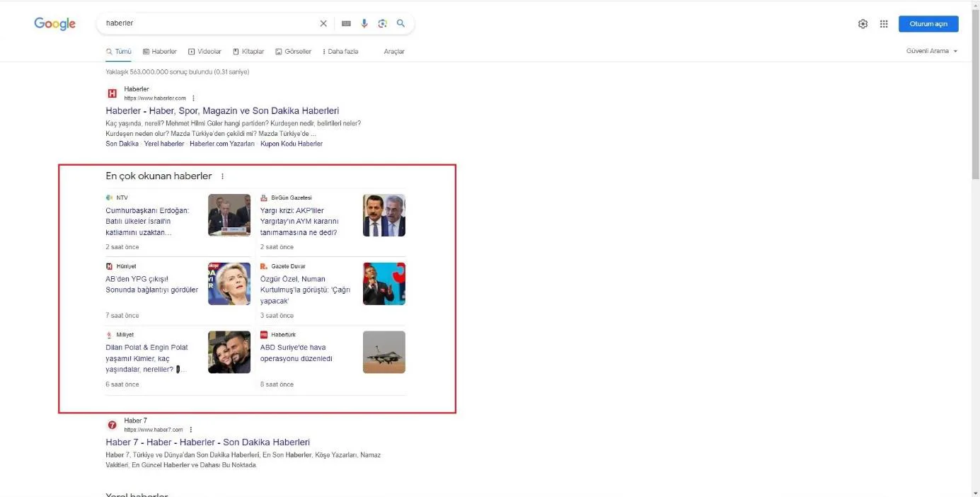Clear the search box with X icon
980x497 pixels.
[x=323, y=23]
